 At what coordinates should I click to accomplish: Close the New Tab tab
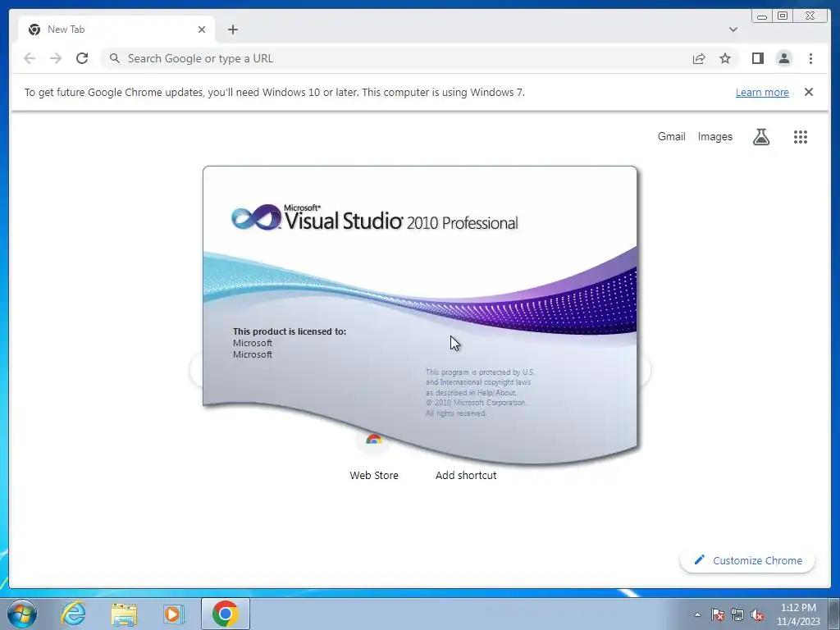tap(202, 30)
